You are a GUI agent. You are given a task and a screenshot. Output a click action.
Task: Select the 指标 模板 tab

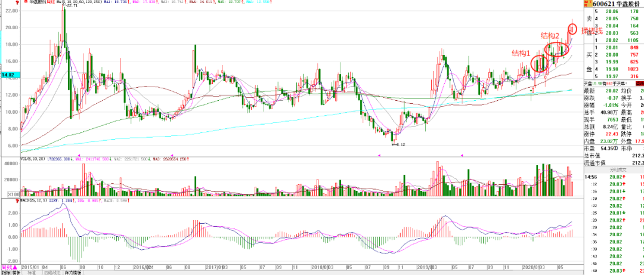11,273
